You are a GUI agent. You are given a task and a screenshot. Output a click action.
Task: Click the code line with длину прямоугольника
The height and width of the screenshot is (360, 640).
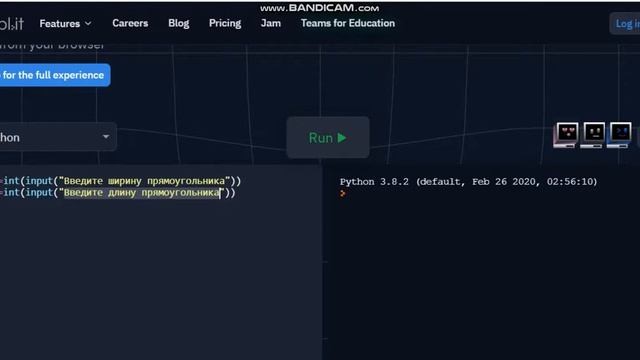(118, 193)
